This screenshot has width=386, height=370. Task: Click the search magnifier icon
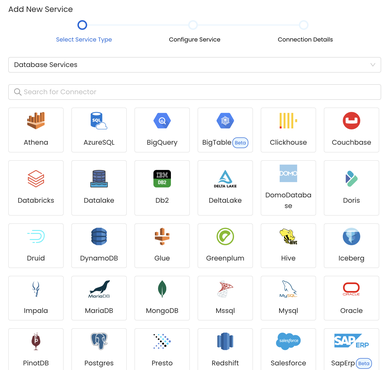coord(18,92)
